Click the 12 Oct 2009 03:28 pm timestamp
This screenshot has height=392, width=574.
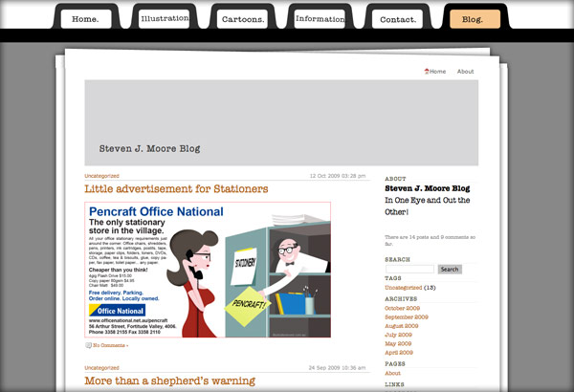pyautogui.click(x=338, y=176)
